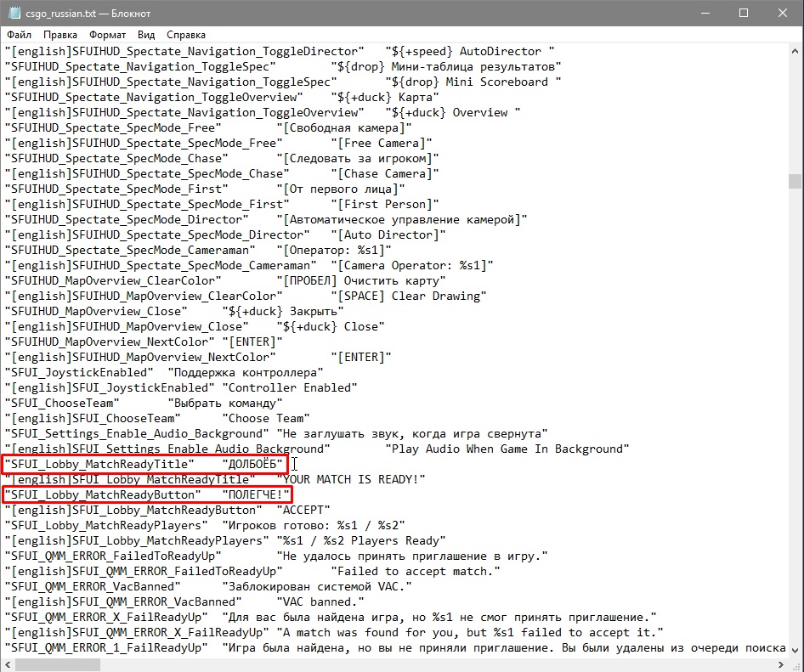Minimize the Блокнот window
Viewport: 804px width, 672px height.
click(x=705, y=13)
